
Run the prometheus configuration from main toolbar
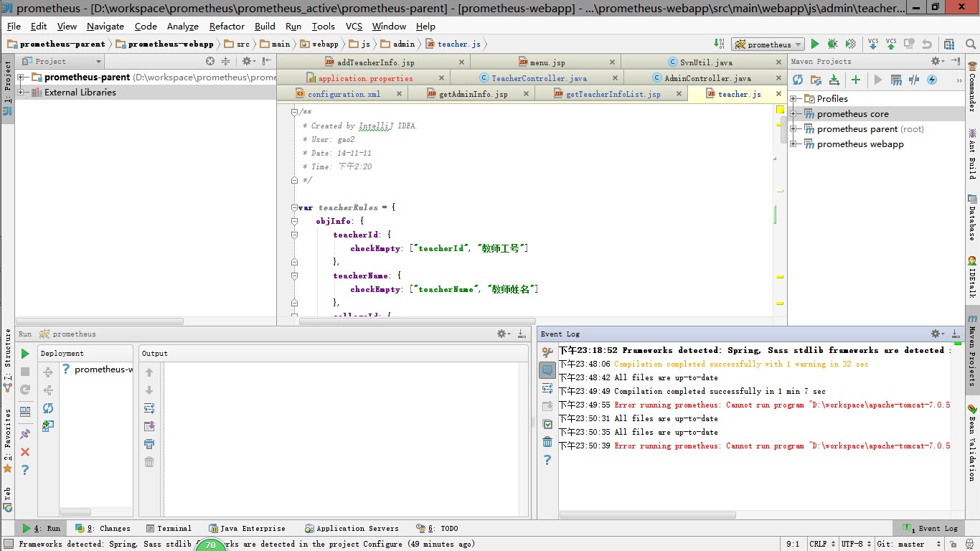pos(814,44)
